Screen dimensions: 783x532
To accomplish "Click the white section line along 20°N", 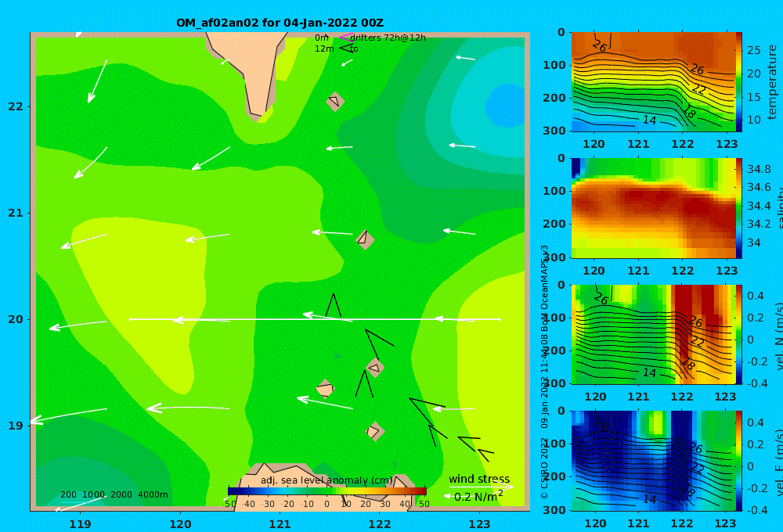I will [315, 319].
